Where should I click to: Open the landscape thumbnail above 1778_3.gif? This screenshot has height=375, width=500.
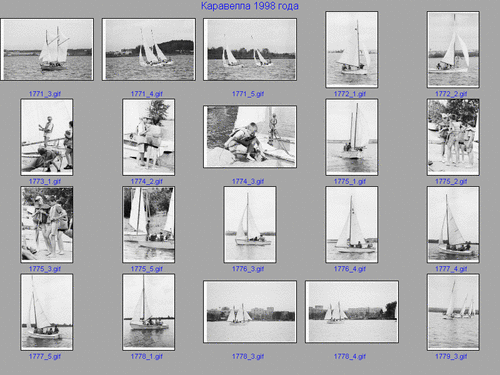250,312
